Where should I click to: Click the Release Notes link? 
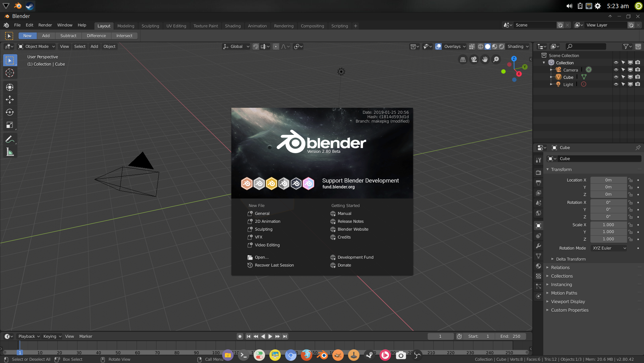350,222
